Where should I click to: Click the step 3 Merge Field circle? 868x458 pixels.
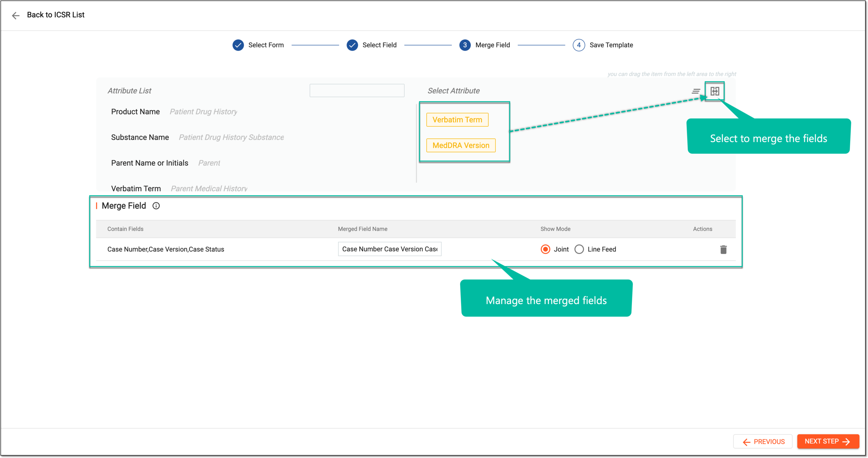pos(465,45)
